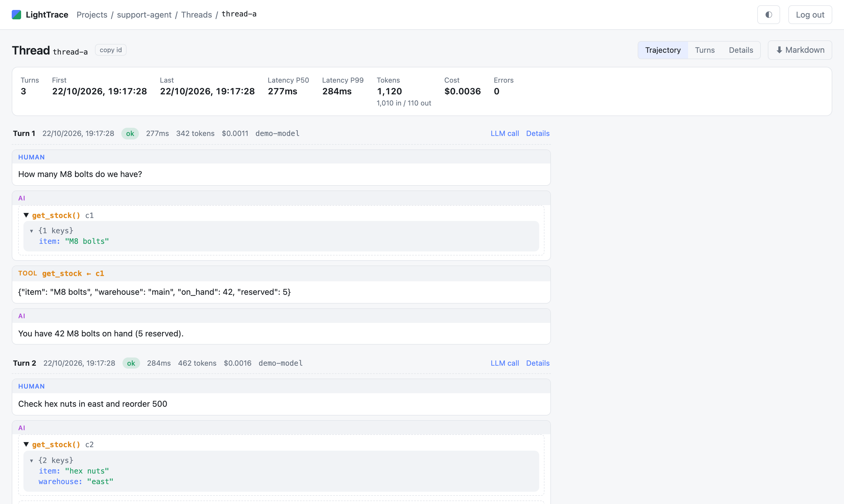Viewport: 844px width, 504px height.
Task: Click the LightTrace logo icon
Action: click(16, 15)
